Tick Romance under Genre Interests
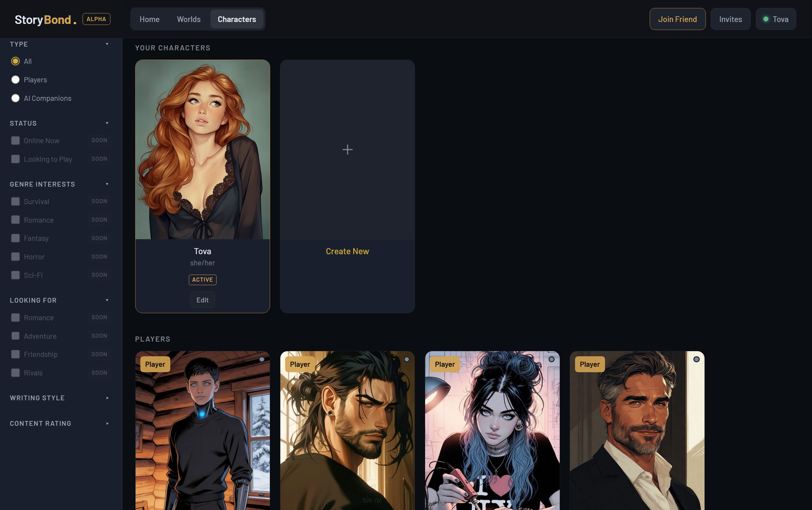Image resolution: width=812 pixels, height=510 pixels. (x=15, y=220)
